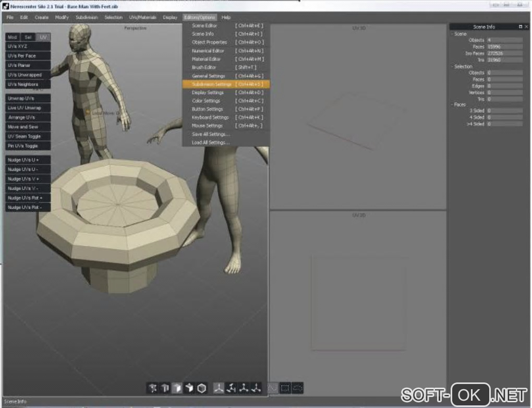Open the Modify menu
Viewport: 532px width, 408px height.
(x=62, y=17)
